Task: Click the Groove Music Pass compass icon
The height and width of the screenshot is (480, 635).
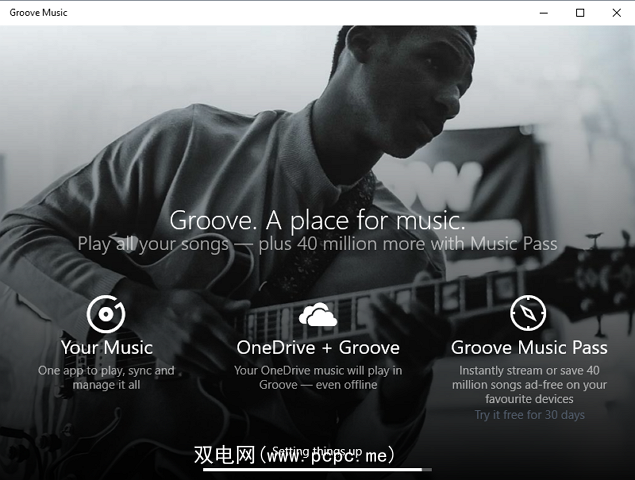Action: (528, 313)
